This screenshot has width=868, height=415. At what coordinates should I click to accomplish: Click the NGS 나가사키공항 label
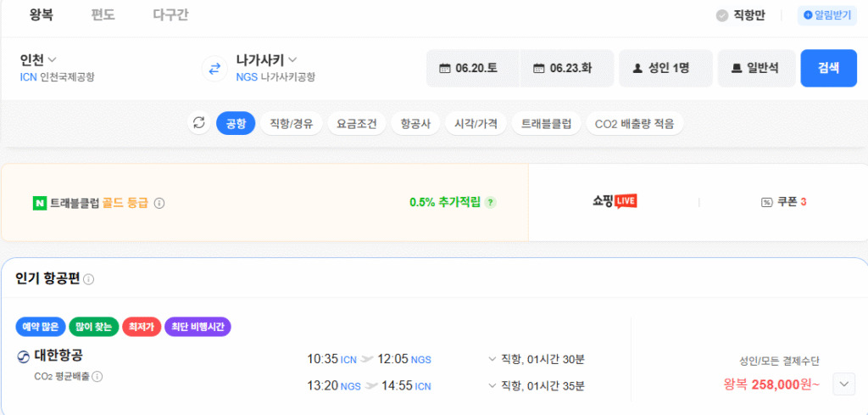click(275, 77)
